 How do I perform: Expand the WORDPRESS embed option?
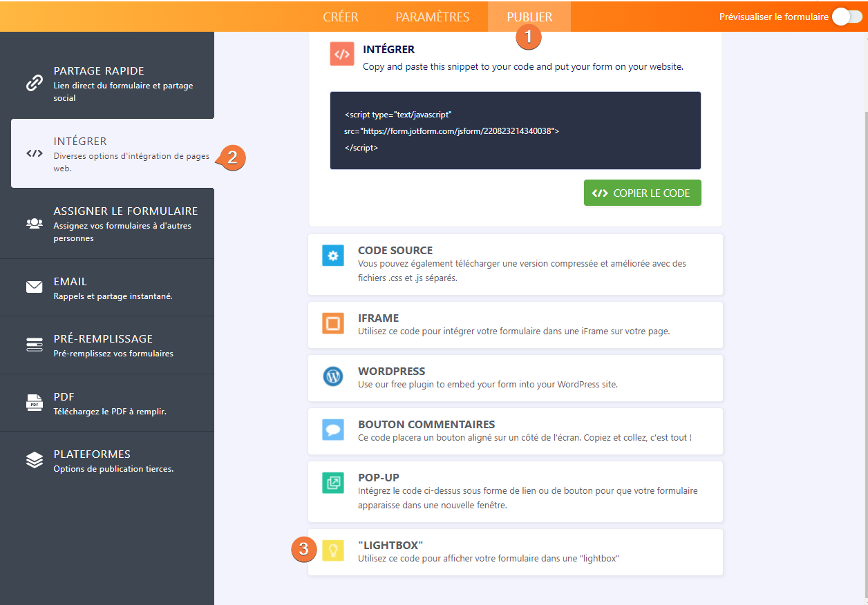pyautogui.click(x=516, y=378)
